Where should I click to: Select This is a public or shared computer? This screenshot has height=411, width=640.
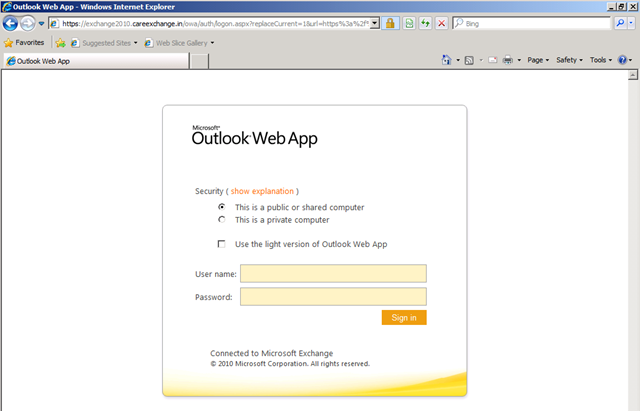click(x=222, y=207)
